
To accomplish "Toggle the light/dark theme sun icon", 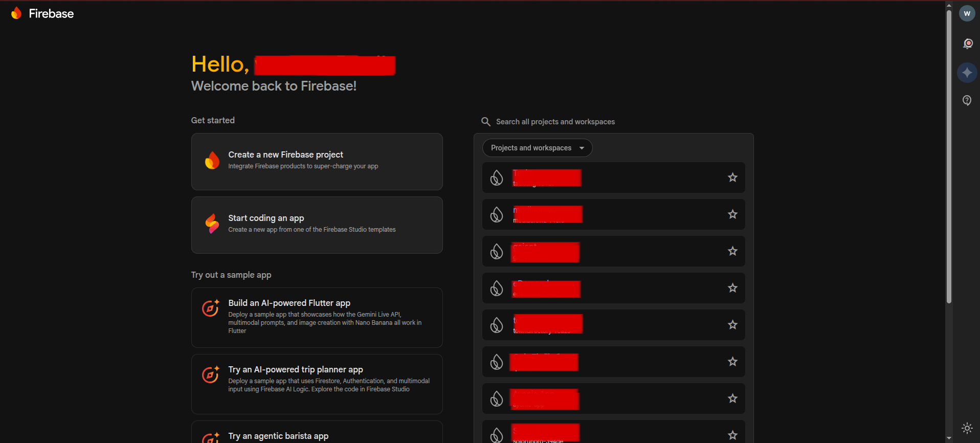I will (967, 428).
